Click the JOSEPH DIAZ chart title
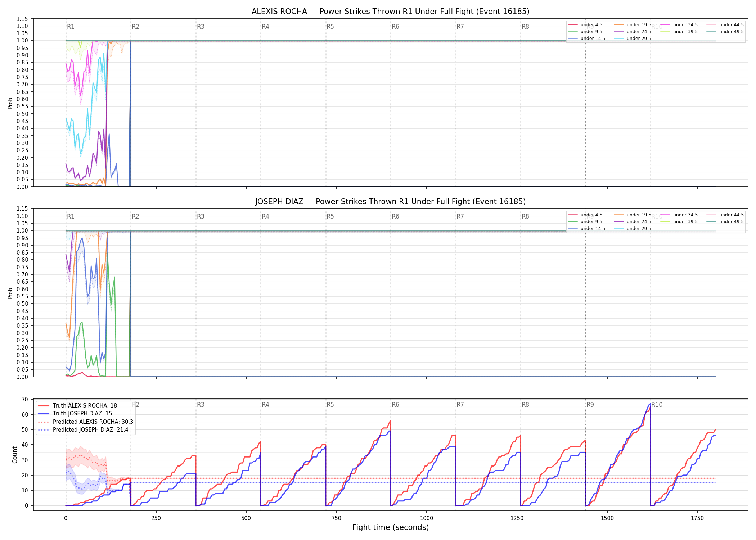756x540 pixels. 390,202
